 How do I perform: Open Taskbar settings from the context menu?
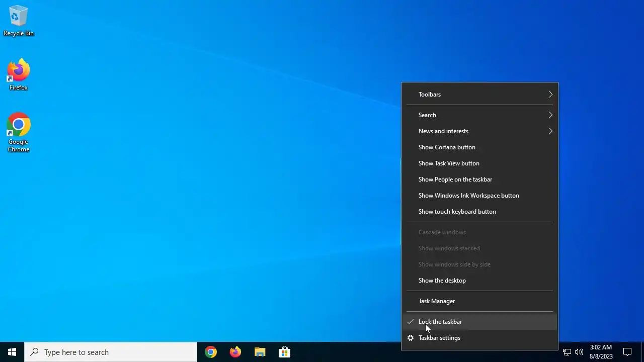coord(479,338)
